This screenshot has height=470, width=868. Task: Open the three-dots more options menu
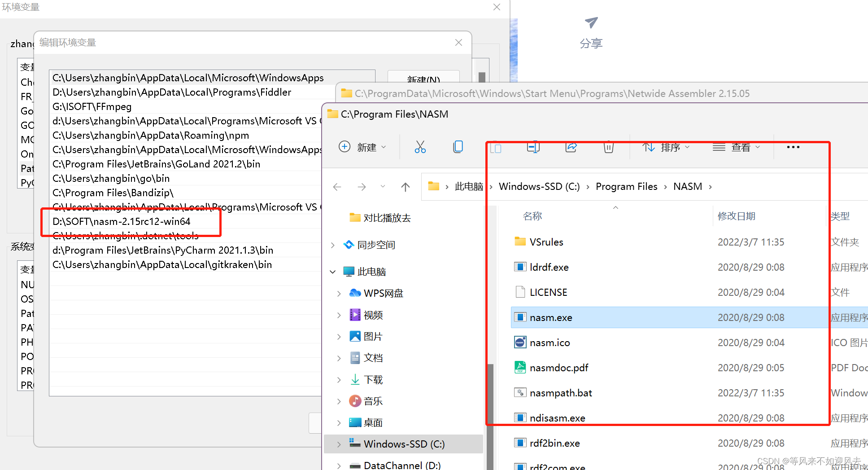[x=793, y=147]
